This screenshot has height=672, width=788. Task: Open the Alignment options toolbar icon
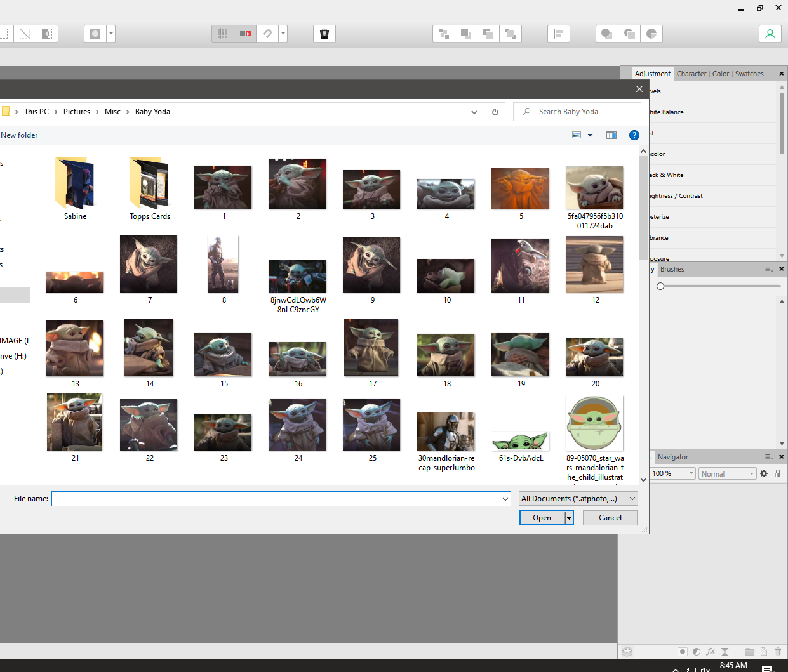(559, 34)
